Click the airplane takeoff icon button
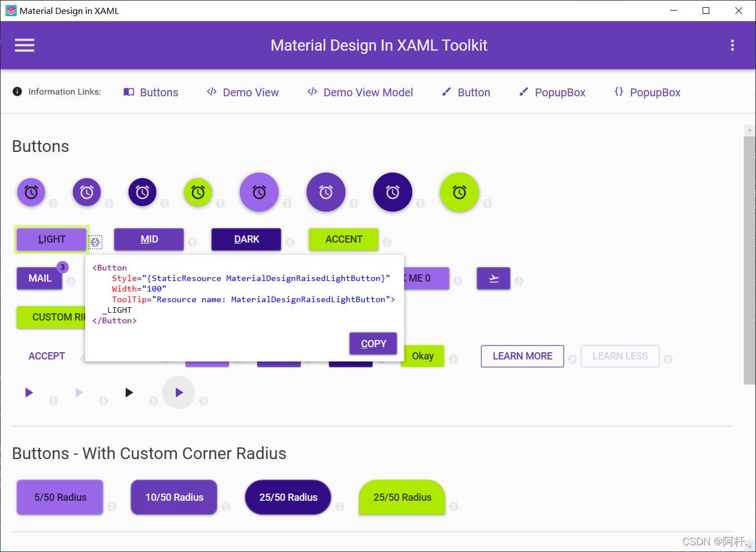 coord(493,278)
